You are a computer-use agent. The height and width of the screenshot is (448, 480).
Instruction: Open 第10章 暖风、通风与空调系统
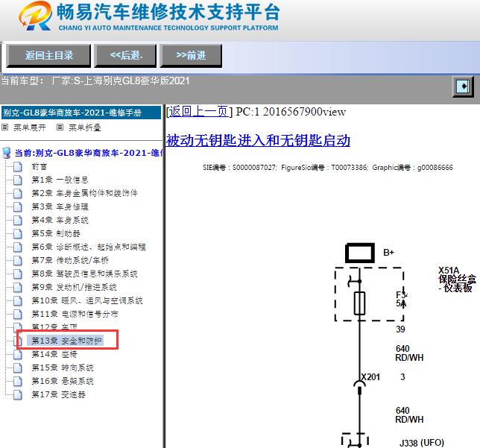87,300
